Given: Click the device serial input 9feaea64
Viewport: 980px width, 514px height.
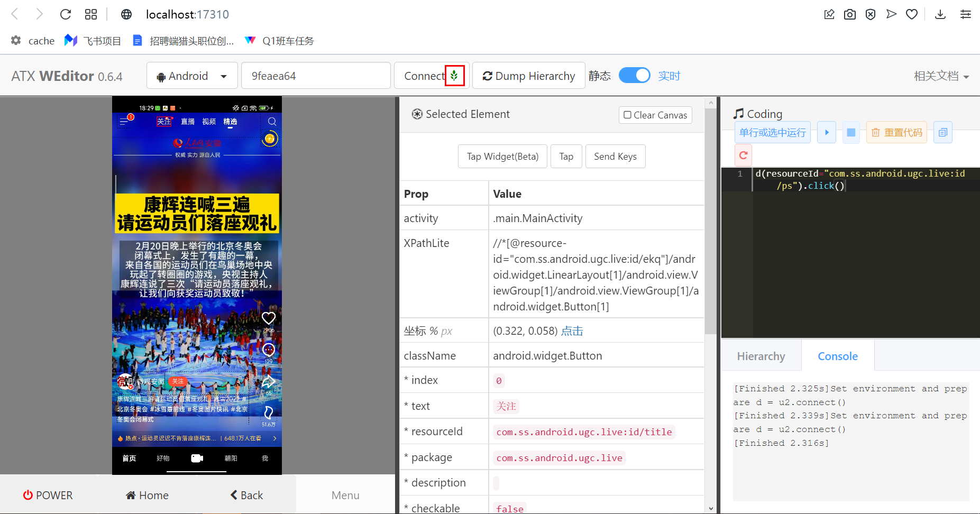Looking at the screenshot, I should pos(316,76).
